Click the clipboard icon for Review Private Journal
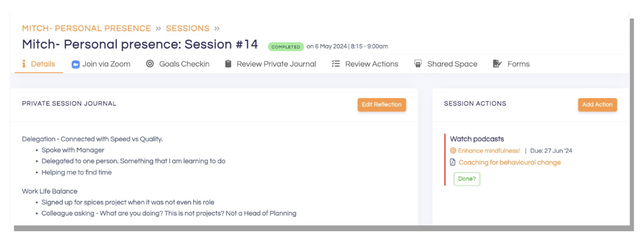This screenshot has width=644, height=240. click(228, 64)
